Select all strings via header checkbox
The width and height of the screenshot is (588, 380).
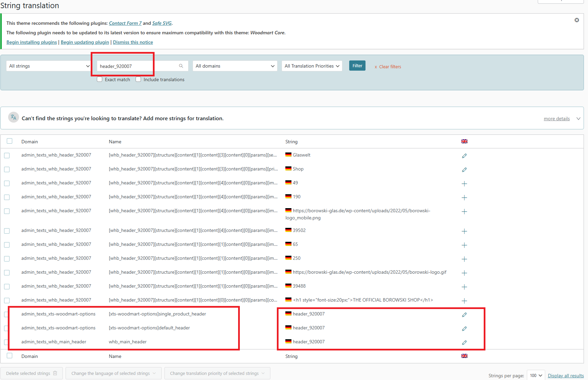point(10,141)
